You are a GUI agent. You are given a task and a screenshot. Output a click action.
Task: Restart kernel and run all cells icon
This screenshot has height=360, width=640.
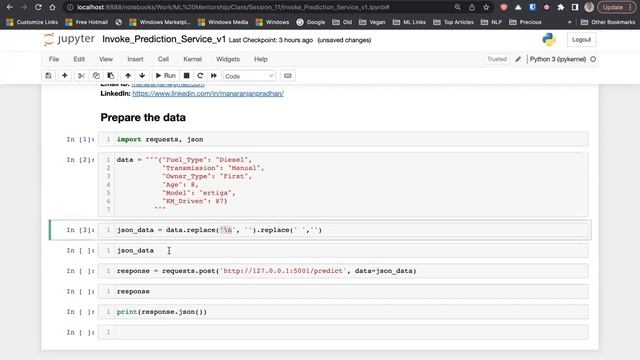(213, 76)
